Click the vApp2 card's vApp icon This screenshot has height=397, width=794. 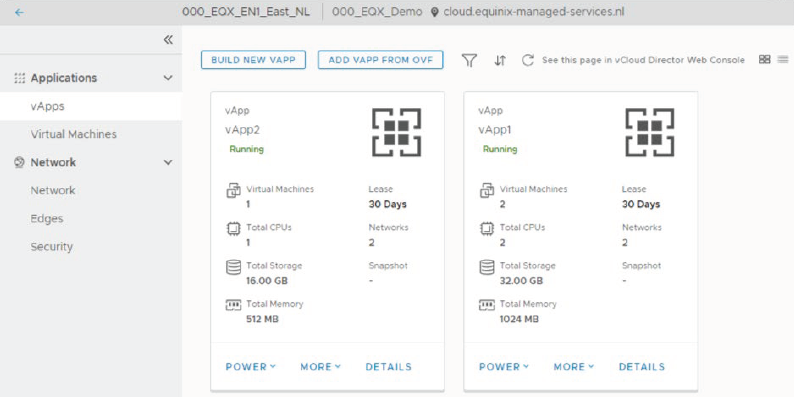point(396,132)
